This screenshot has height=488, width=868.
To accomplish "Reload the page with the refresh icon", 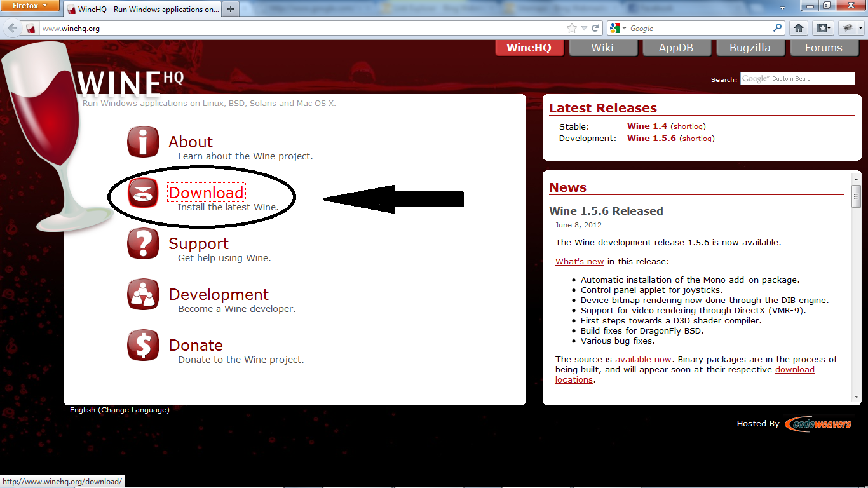I will tap(595, 28).
